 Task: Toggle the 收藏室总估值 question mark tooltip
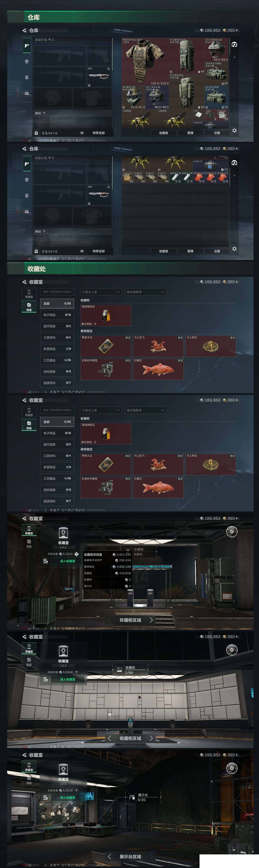[76, 554]
